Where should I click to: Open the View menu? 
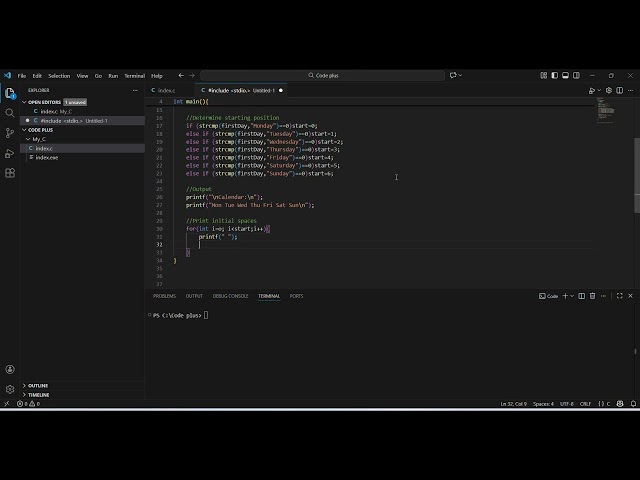tap(82, 76)
